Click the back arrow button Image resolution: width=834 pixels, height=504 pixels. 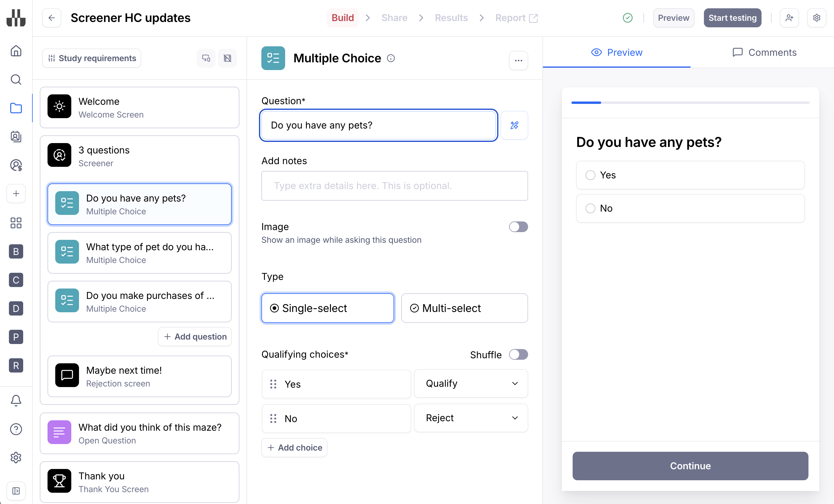pyautogui.click(x=51, y=18)
